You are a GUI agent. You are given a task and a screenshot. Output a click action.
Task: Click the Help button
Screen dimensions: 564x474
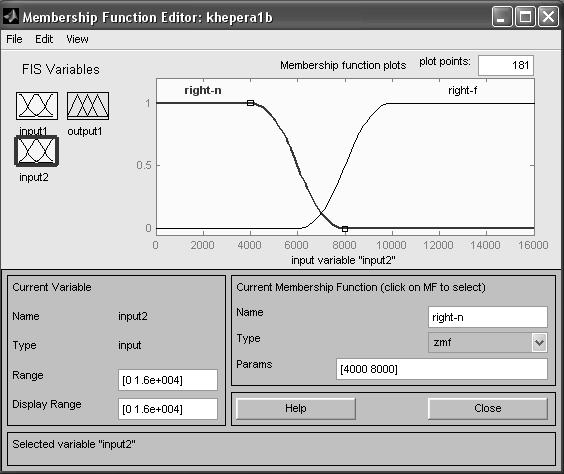click(296, 409)
